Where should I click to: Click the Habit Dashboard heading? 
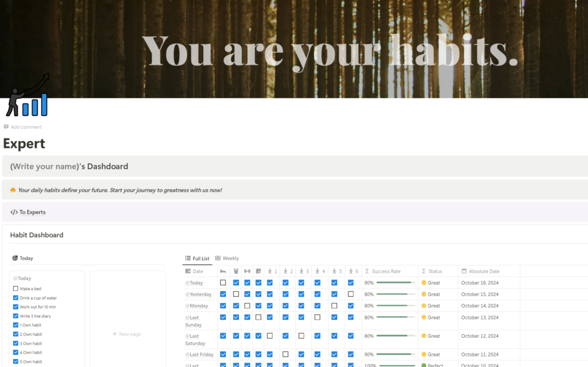(x=37, y=235)
